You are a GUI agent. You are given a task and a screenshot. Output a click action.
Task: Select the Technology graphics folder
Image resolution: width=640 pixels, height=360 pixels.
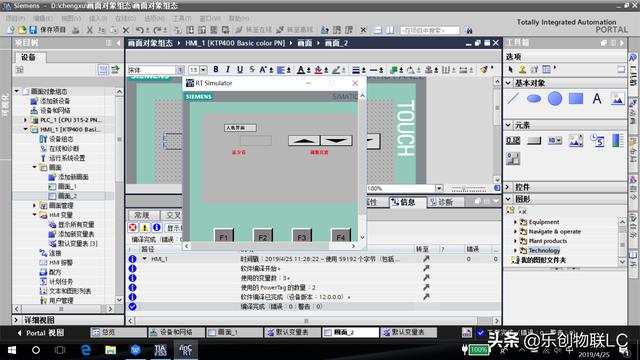coord(544,250)
